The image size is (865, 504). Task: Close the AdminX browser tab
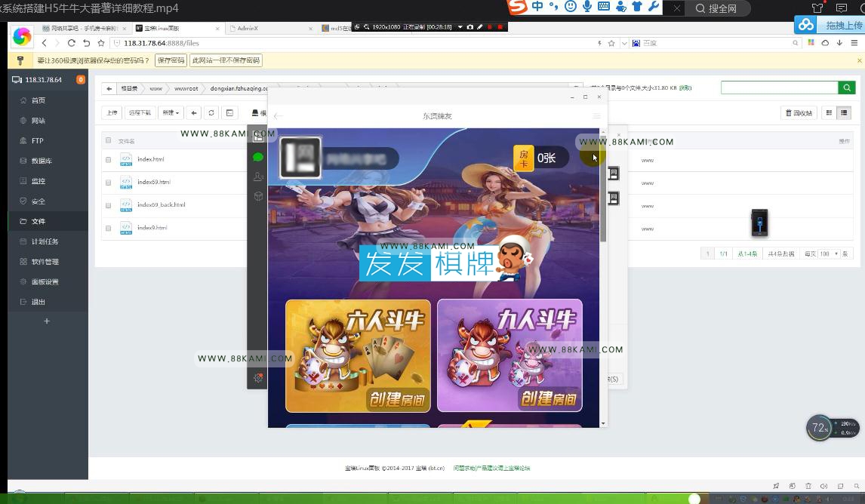click(310, 28)
